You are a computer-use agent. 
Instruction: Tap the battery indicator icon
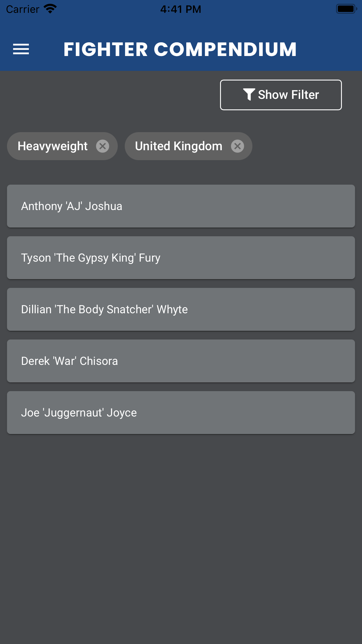[x=346, y=9]
